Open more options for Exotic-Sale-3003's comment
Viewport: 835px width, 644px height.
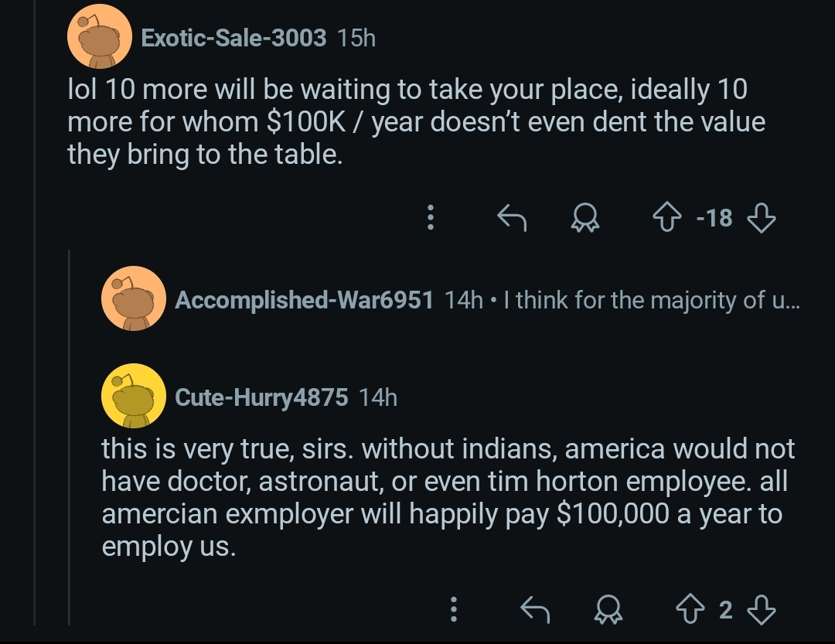click(431, 219)
